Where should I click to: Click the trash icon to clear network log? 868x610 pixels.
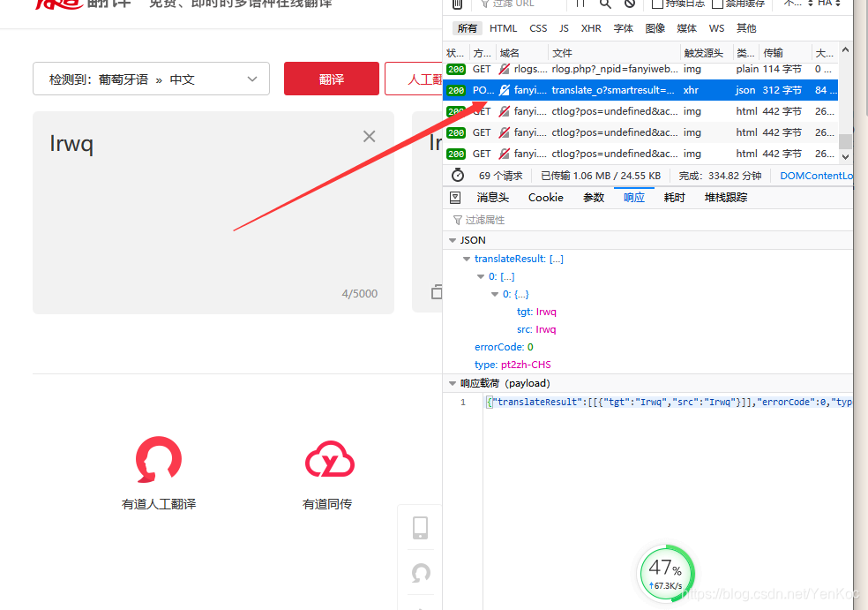point(457,4)
